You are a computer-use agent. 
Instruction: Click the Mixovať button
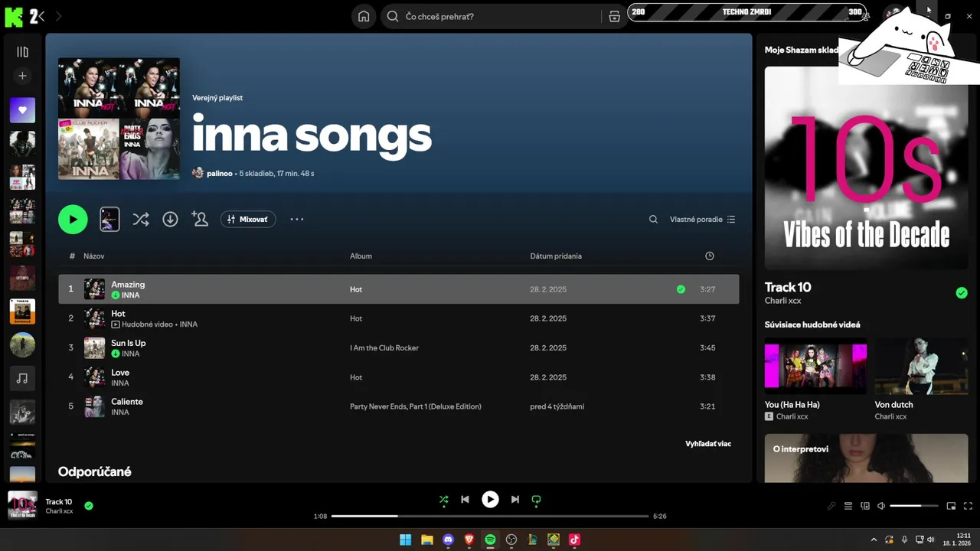pos(248,219)
